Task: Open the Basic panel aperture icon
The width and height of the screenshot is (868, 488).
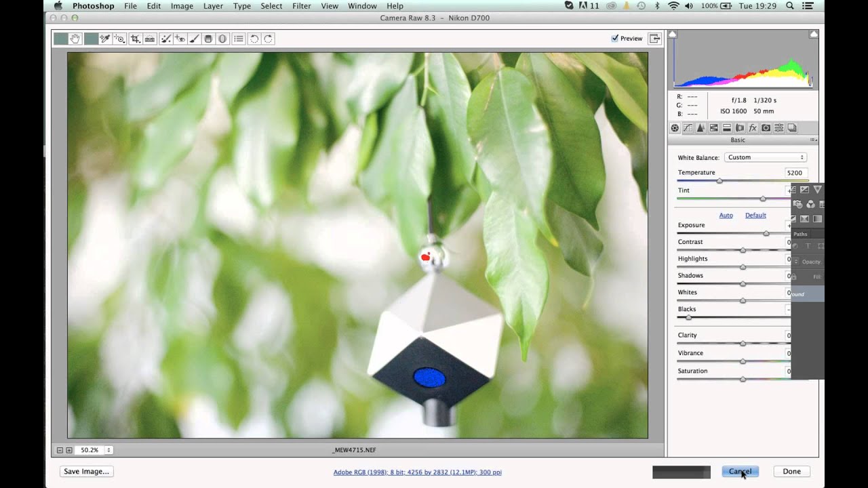Action: [675, 127]
